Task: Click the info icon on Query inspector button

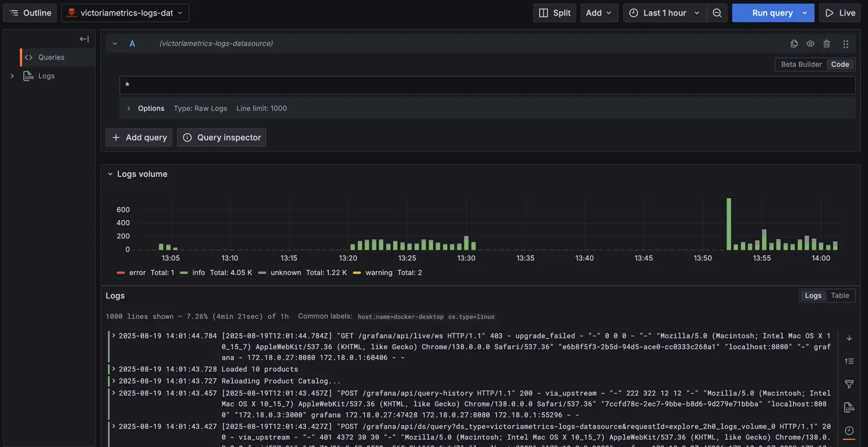Action: pyautogui.click(x=187, y=137)
